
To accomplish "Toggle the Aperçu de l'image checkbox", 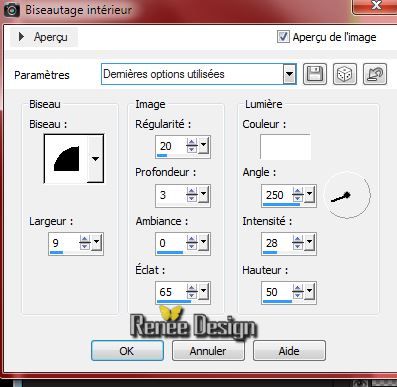I will click(x=283, y=36).
